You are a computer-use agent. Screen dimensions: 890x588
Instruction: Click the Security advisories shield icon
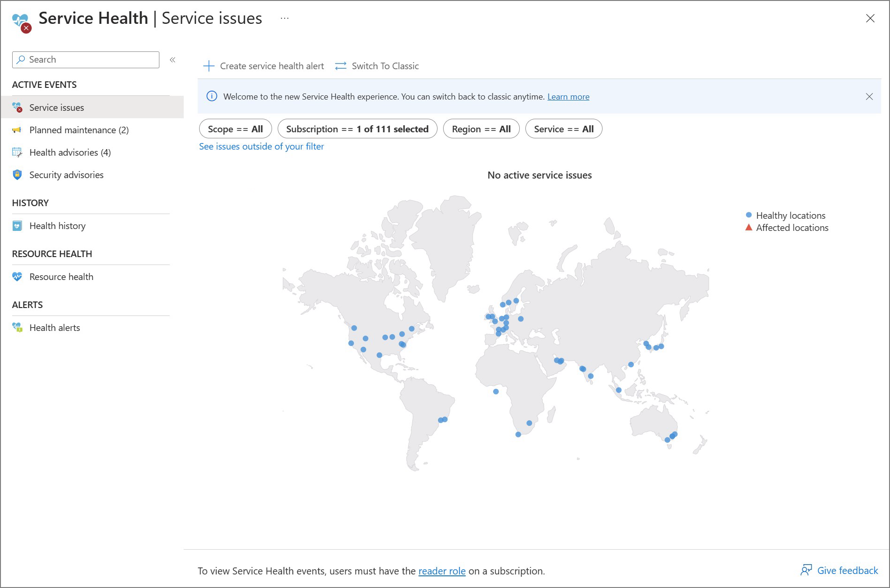coord(17,175)
